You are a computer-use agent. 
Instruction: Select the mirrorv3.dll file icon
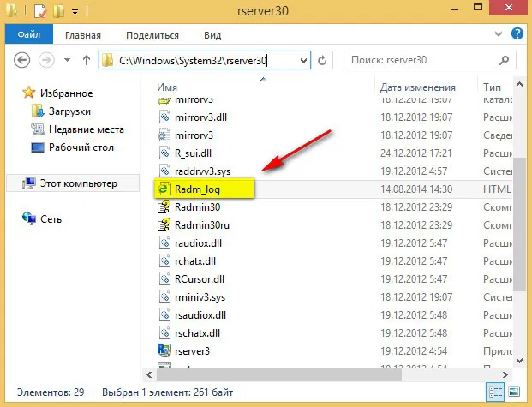164,117
